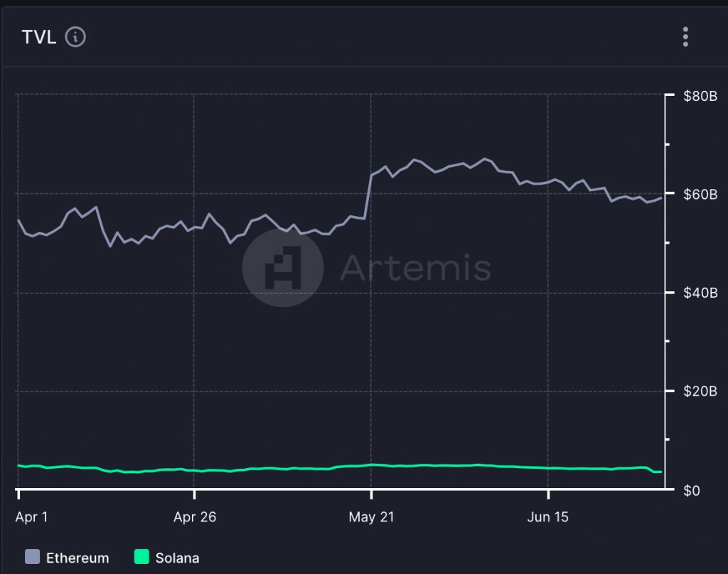
Task: Click the Jun 15 date label
Action: click(x=548, y=517)
